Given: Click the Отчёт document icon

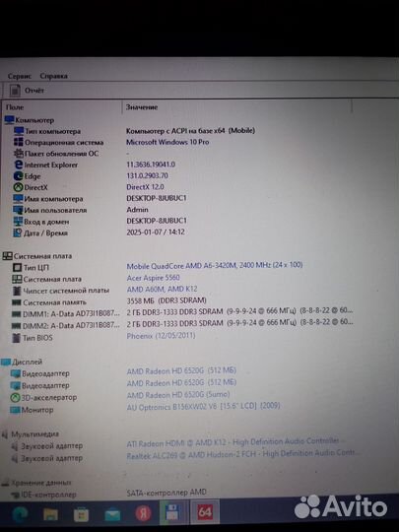Looking at the screenshot, I should pos(15,91).
